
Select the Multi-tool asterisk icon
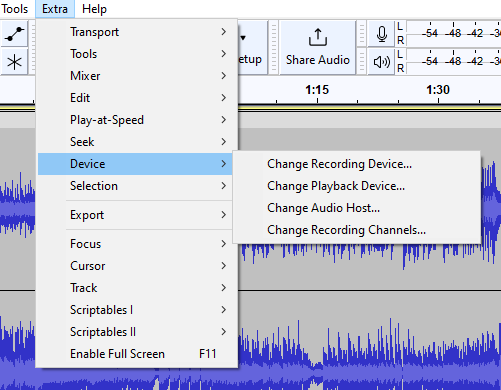(14, 62)
